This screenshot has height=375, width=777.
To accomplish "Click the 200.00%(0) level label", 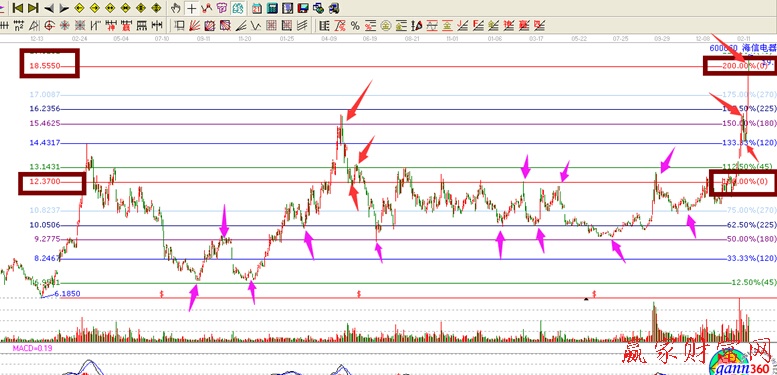I will click(738, 66).
